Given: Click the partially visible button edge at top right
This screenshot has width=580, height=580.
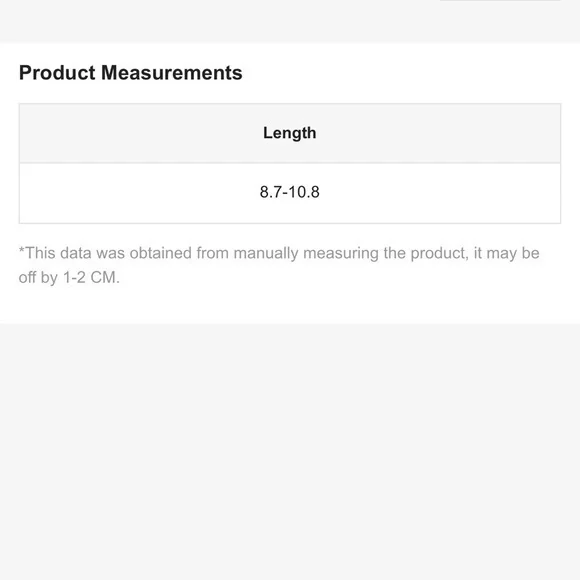Looking at the screenshot, I should (x=500, y=1).
